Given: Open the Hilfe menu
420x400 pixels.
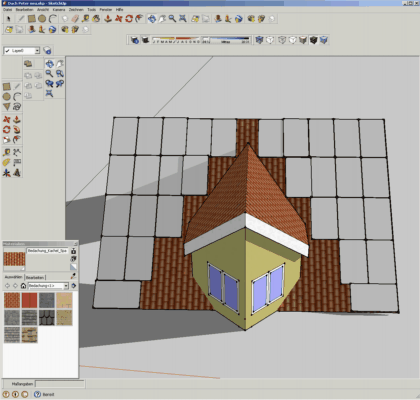Looking at the screenshot, I should (119, 10).
